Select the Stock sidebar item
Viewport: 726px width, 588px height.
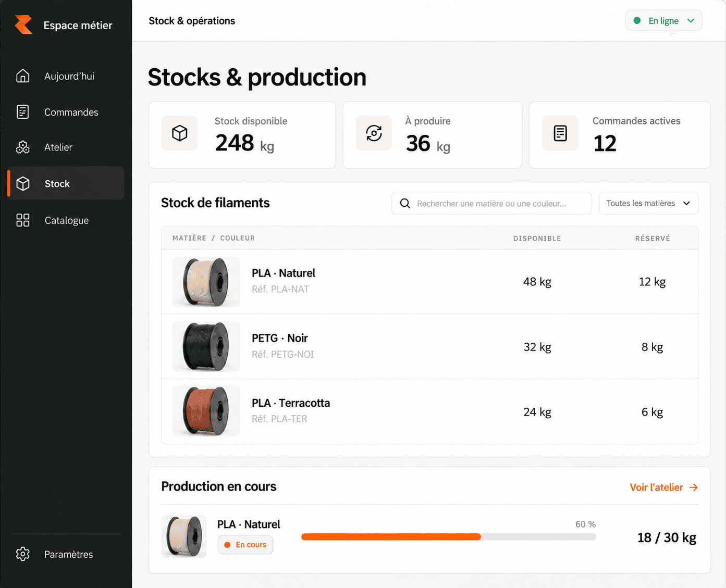pos(66,183)
